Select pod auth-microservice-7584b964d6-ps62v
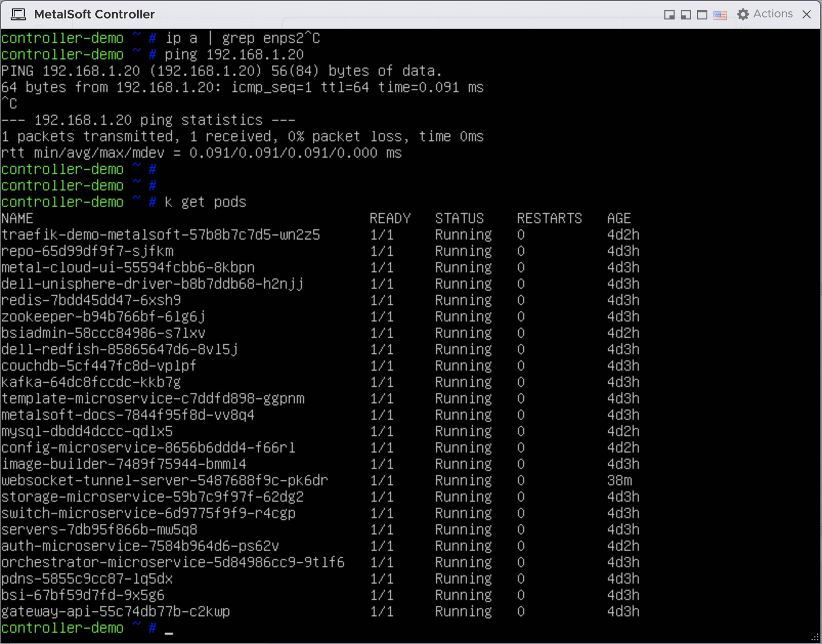This screenshot has width=822, height=644. (x=140, y=546)
